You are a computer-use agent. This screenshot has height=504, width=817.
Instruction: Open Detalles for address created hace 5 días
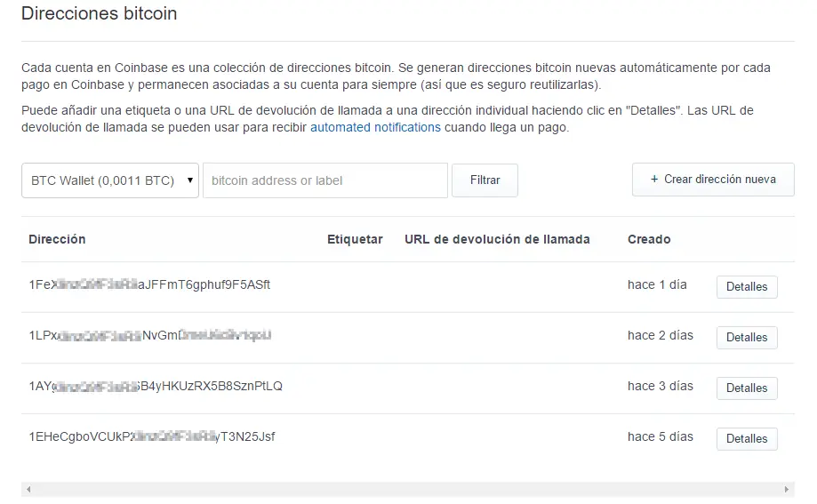tap(747, 438)
